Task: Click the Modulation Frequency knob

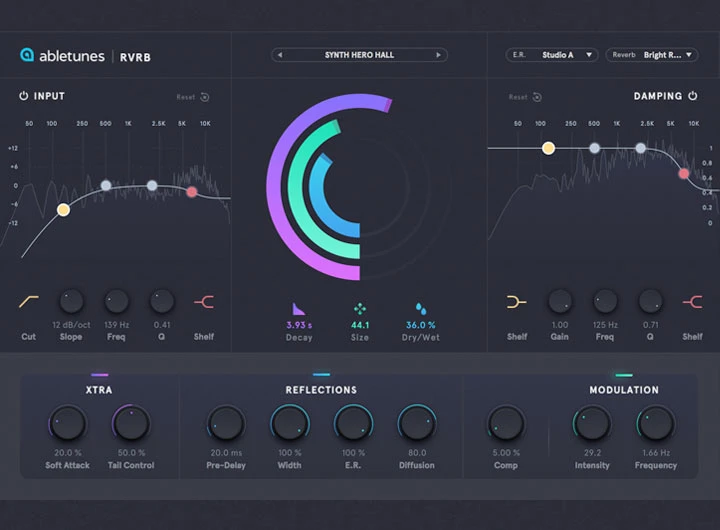Action: (656, 423)
